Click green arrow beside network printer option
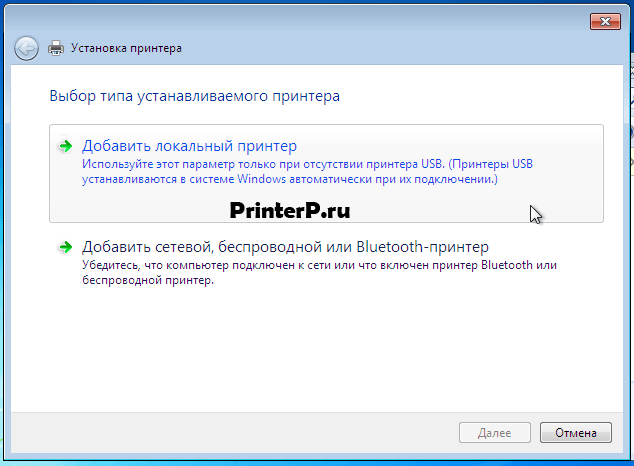 [65, 247]
